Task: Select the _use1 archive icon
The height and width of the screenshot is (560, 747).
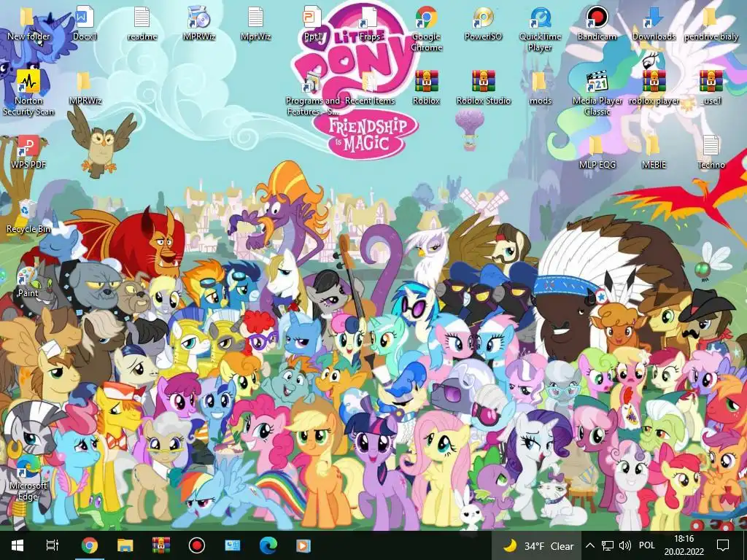Action: tap(711, 87)
